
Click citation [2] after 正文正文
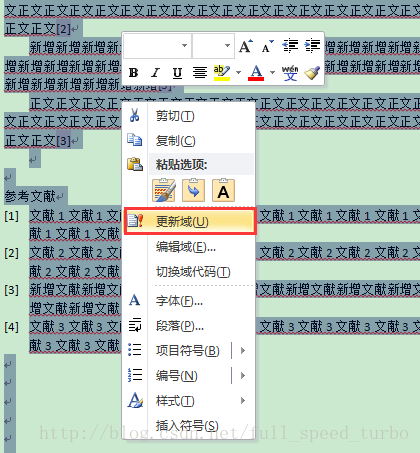pyautogui.click(x=63, y=29)
